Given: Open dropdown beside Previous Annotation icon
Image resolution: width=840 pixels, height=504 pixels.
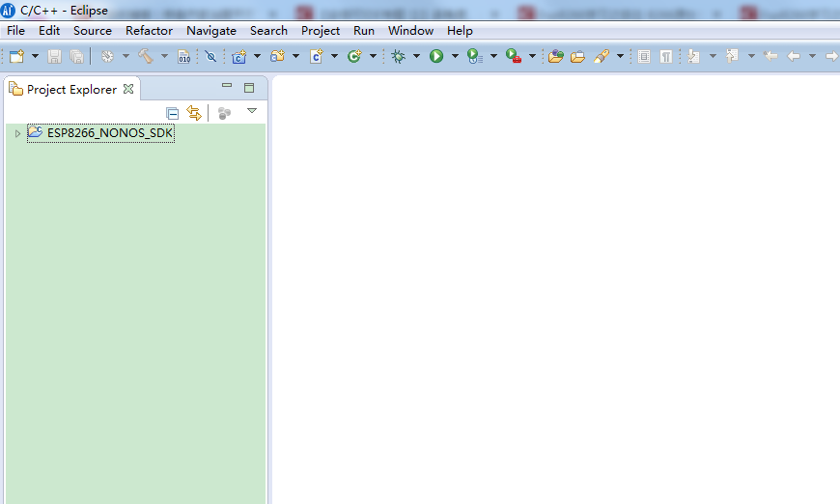Looking at the screenshot, I should click(751, 56).
